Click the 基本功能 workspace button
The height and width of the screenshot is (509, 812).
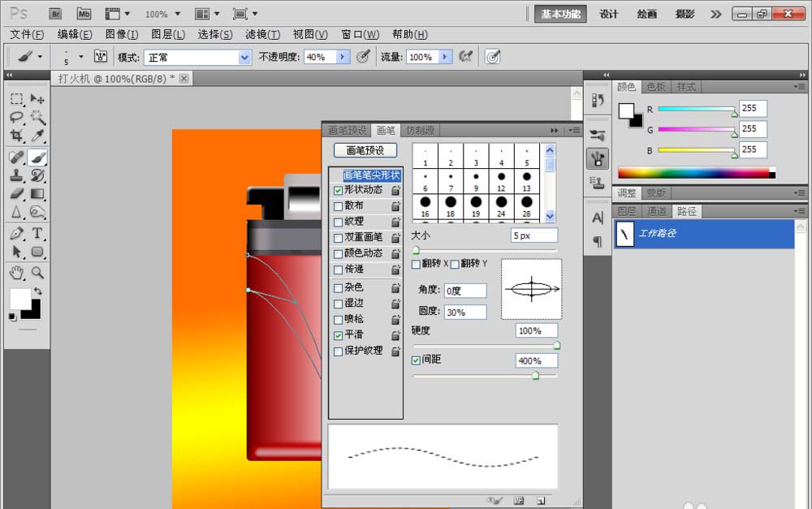click(559, 14)
